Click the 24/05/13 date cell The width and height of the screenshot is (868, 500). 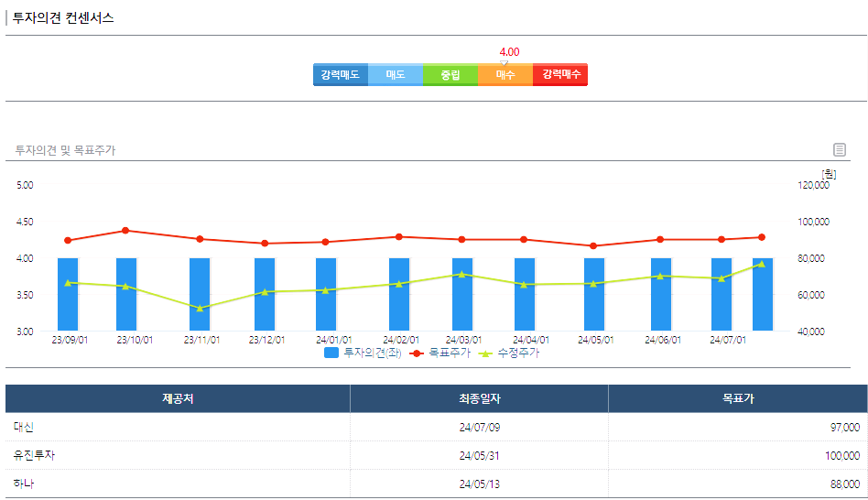[480, 484]
